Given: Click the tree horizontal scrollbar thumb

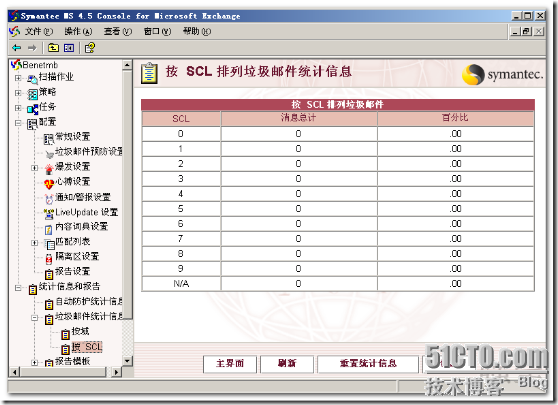Looking at the screenshot, I should point(63,372).
